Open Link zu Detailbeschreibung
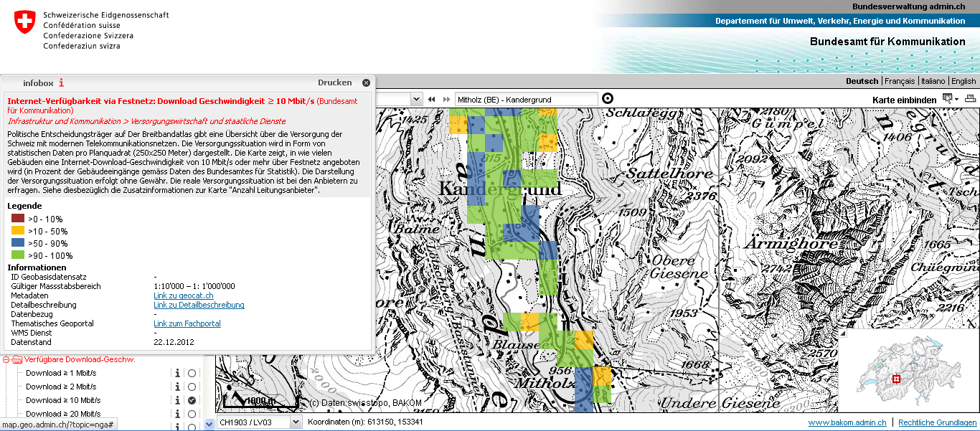The image size is (980, 431). [199, 305]
